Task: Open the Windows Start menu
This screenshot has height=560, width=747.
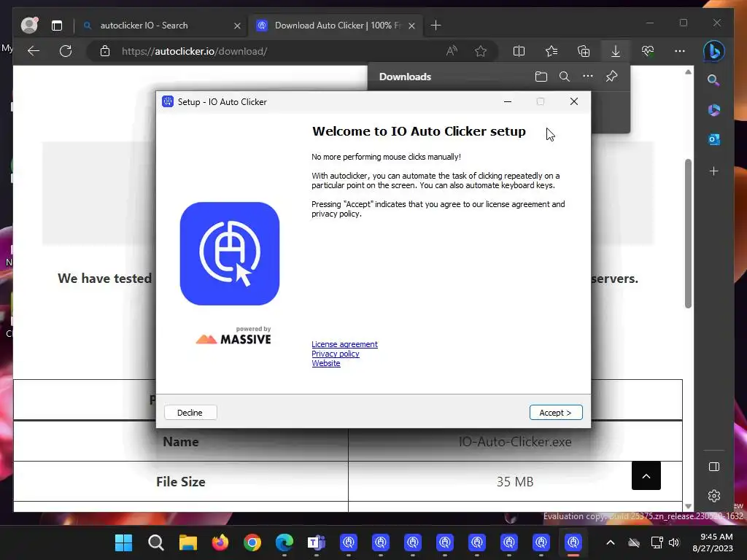Action: (124, 542)
